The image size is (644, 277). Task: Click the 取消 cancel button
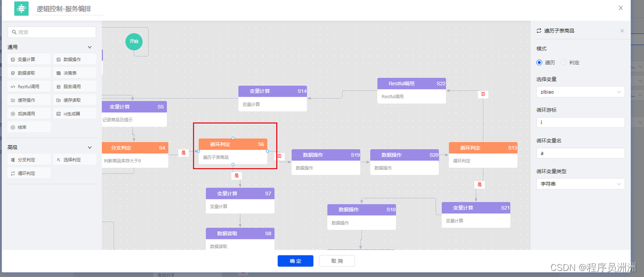[x=337, y=261]
